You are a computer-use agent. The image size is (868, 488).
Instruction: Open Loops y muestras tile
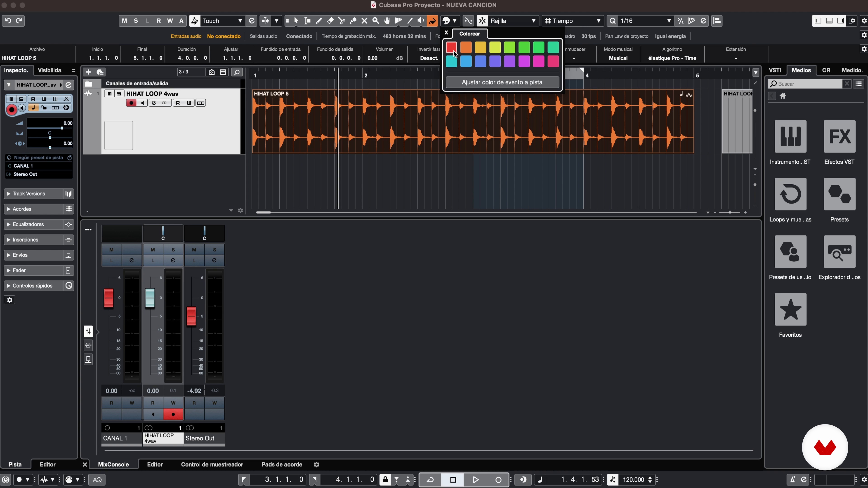coord(790,194)
